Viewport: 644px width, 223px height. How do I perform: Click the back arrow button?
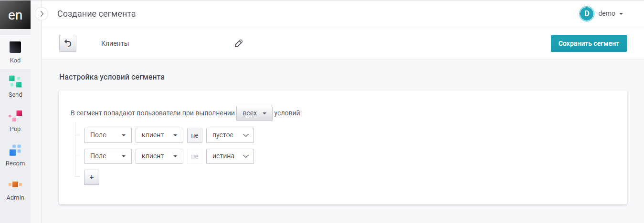68,43
